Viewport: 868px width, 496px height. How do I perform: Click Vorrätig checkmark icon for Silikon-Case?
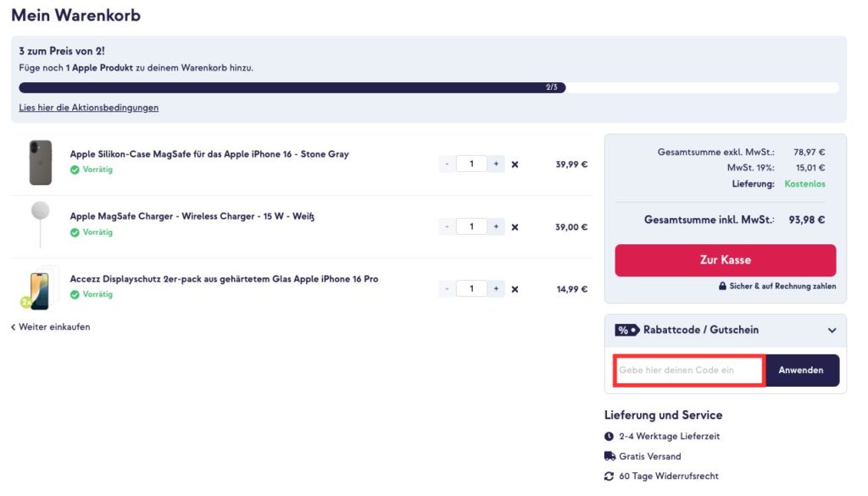75,170
